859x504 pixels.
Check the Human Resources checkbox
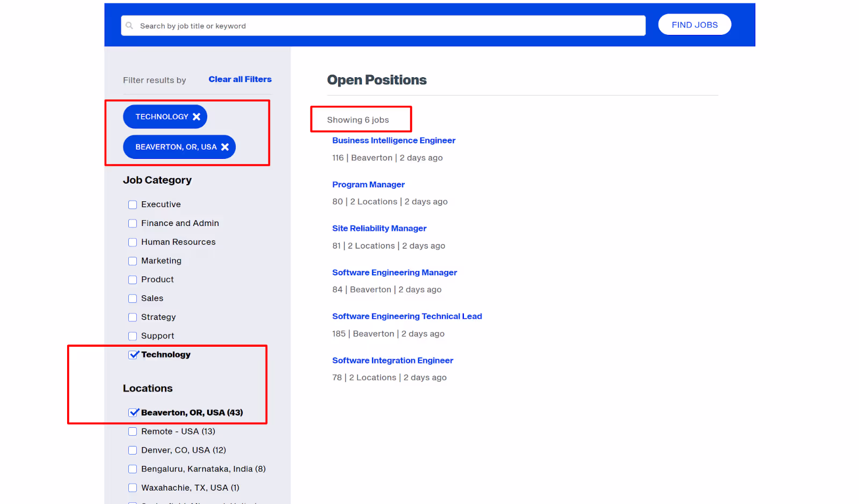[x=133, y=242]
